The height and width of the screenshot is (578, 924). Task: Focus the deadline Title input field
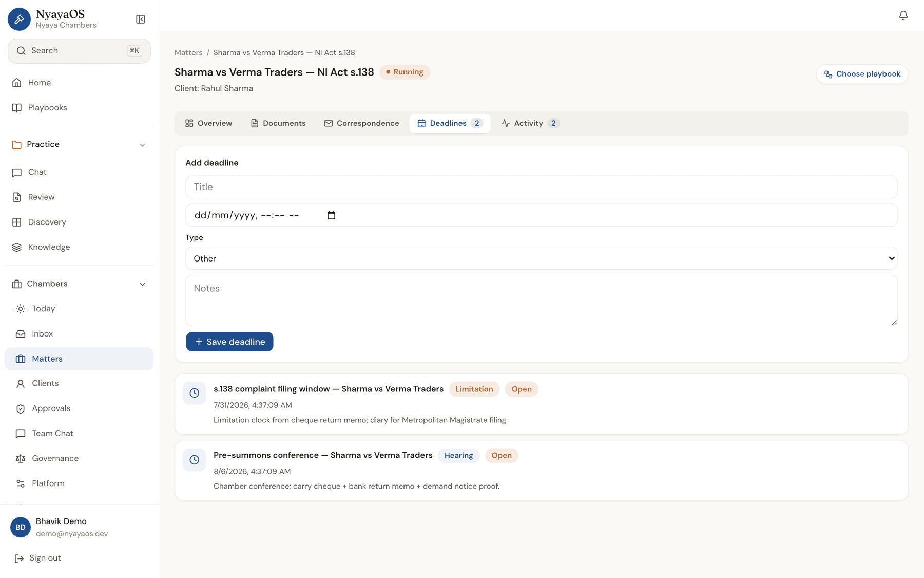tap(541, 187)
